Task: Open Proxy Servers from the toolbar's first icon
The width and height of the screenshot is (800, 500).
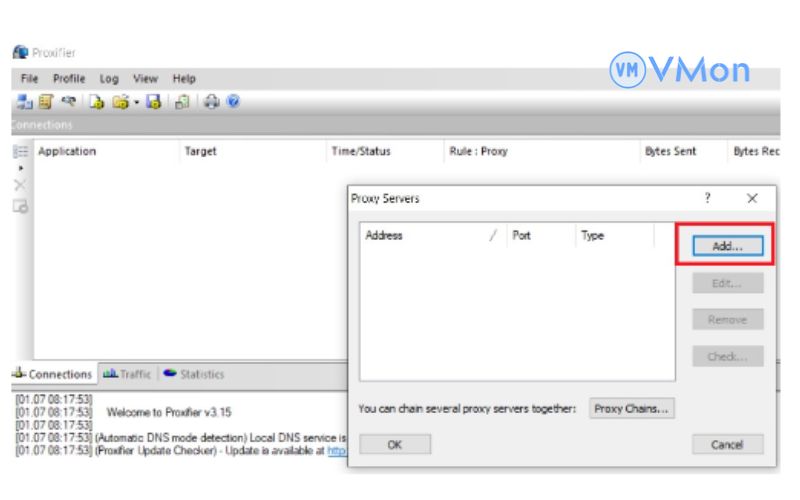Action: (23, 101)
